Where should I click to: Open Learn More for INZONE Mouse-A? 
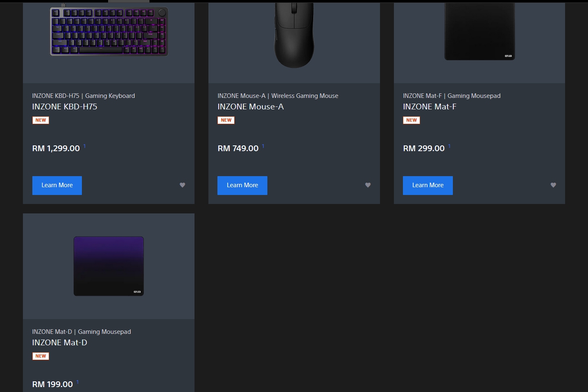pos(242,186)
